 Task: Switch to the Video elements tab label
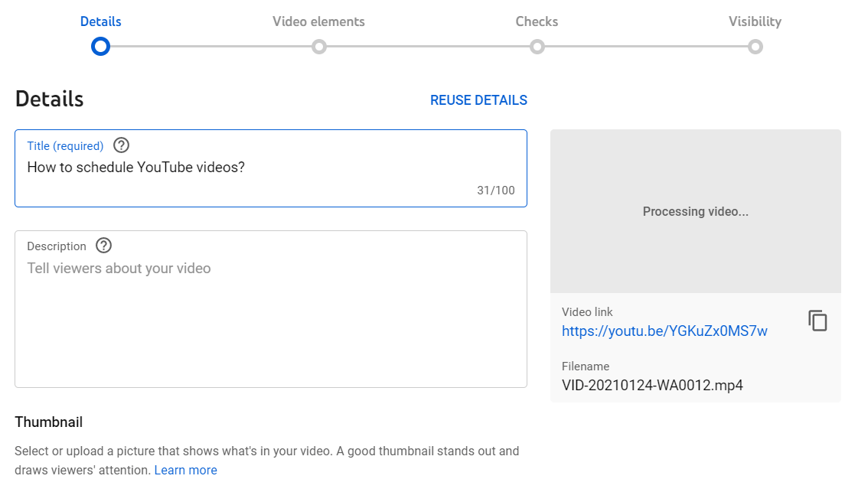coord(319,21)
